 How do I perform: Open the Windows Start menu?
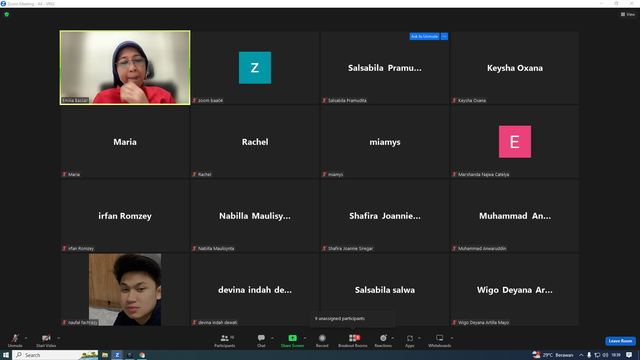tap(6, 355)
